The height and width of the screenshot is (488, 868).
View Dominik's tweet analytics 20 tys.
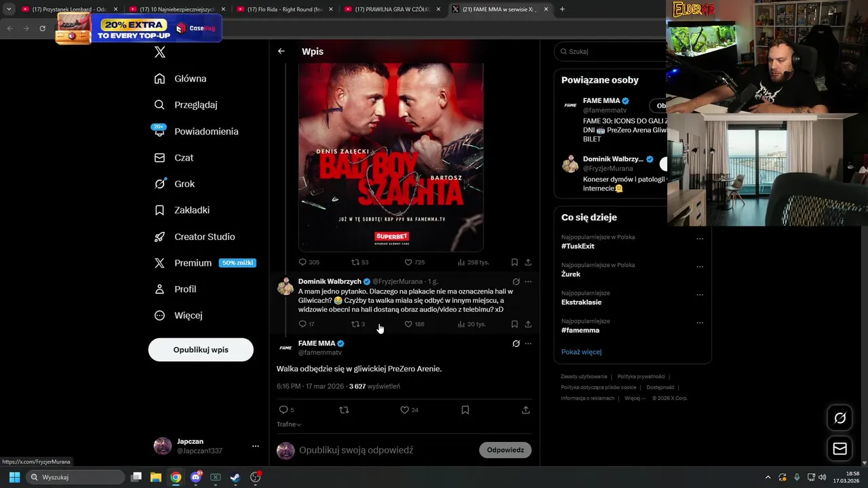tap(471, 324)
